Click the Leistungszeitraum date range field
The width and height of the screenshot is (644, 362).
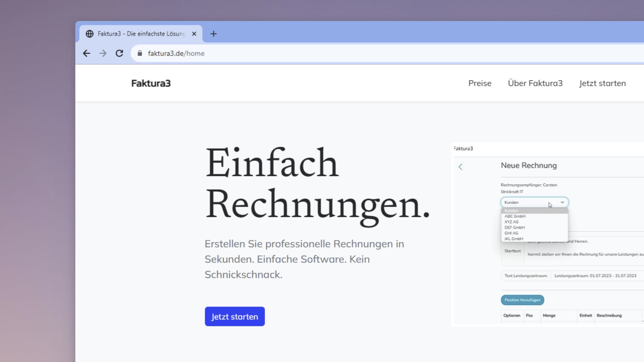coord(597,276)
